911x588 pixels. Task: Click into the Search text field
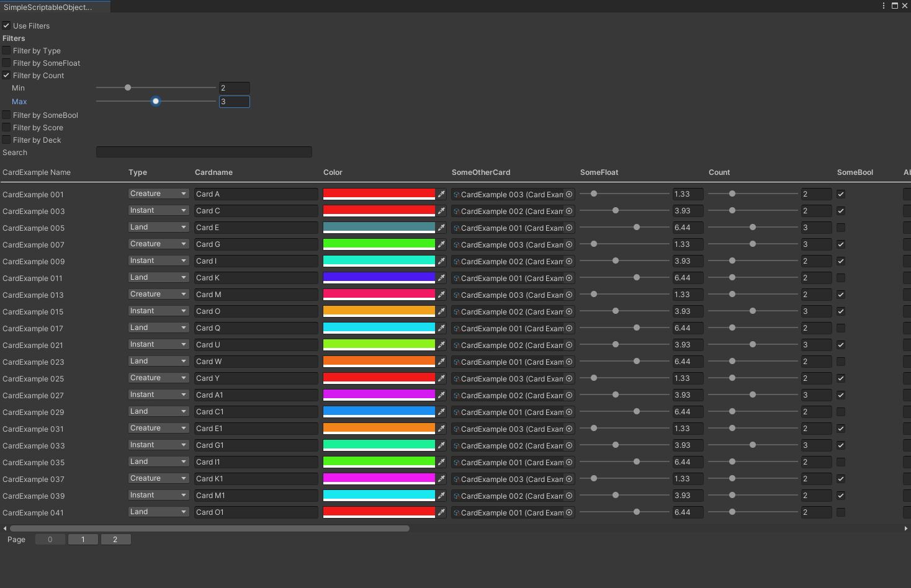(x=204, y=152)
